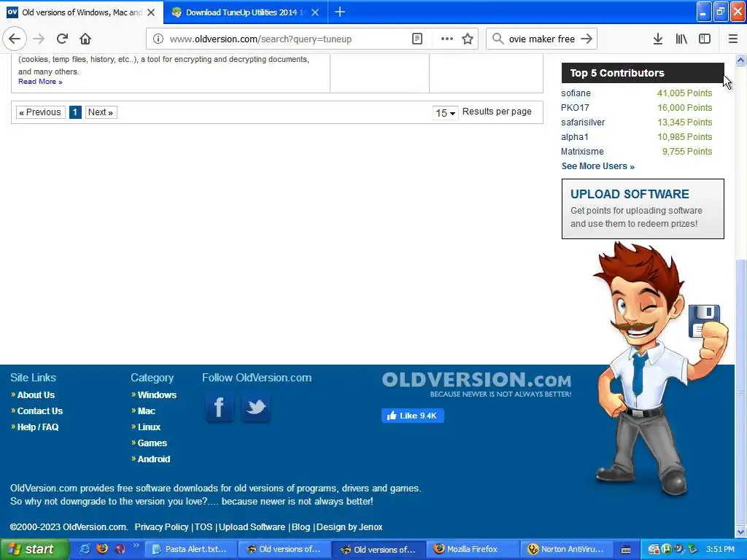Open the Firefox hamburger menu
The image size is (747, 560).
pos(733,39)
